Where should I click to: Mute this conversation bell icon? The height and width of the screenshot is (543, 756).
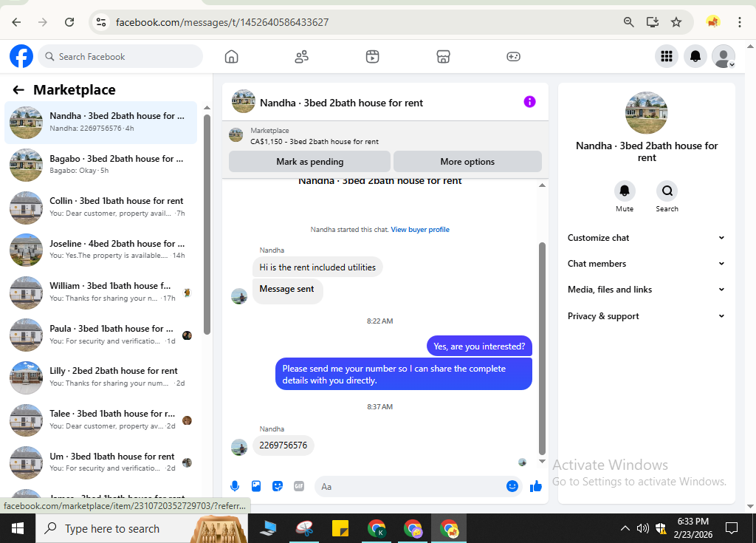click(x=625, y=191)
